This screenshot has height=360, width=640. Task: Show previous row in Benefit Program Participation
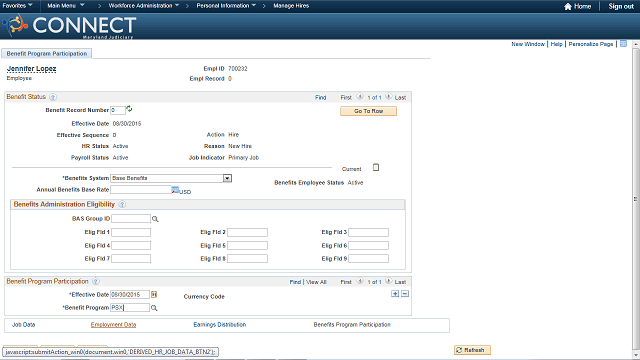(360, 281)
